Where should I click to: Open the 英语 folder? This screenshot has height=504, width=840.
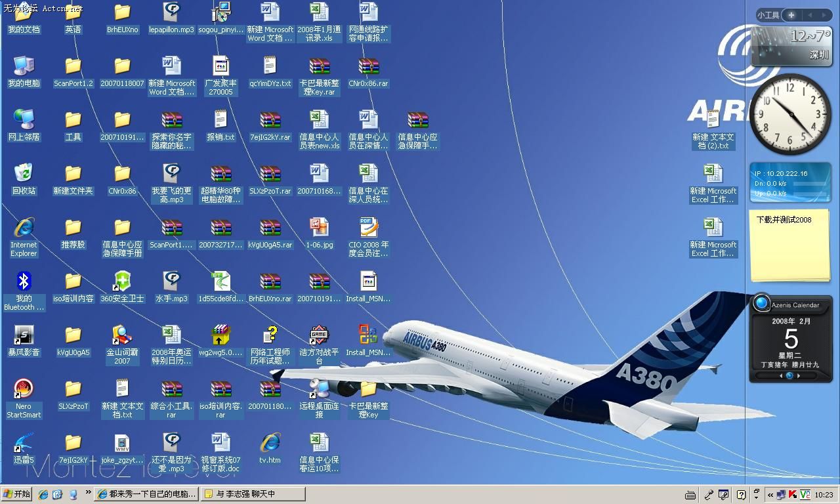tap(73, 18)
